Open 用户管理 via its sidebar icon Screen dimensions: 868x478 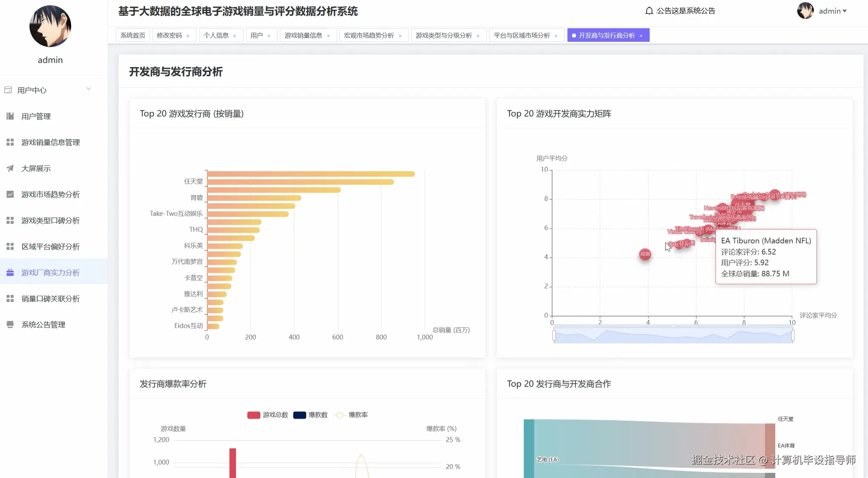(10, 116)
